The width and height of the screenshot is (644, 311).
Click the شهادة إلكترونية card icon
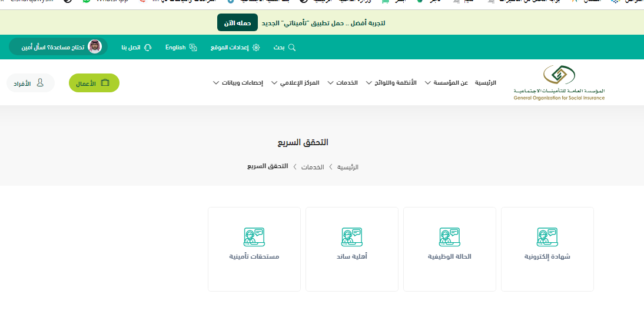[x=547, y=237]
